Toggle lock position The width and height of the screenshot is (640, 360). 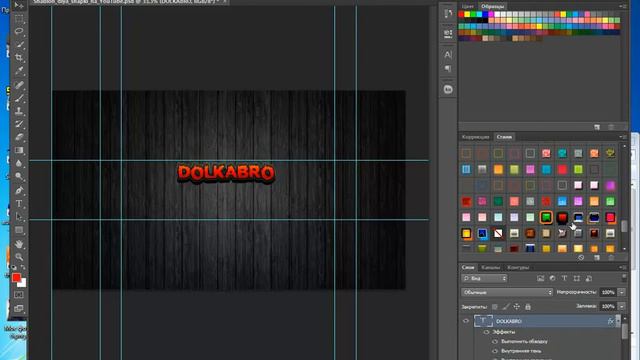coord(517,307)
